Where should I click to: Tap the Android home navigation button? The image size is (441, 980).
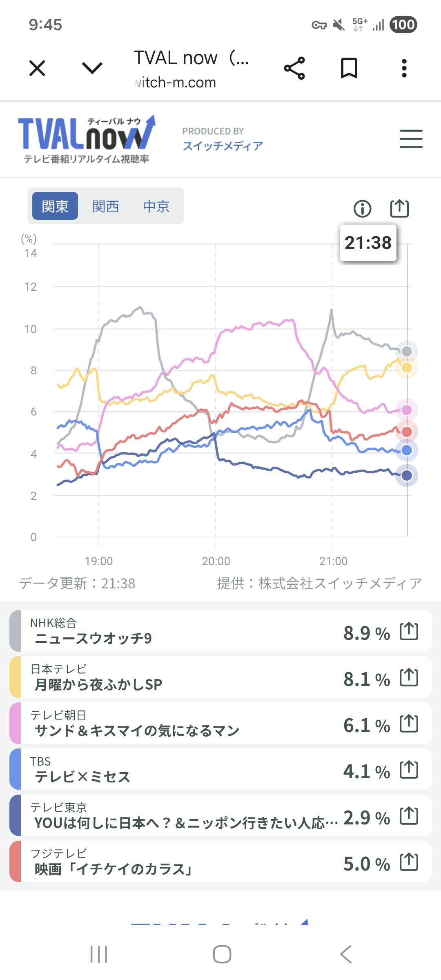click(x=222, y=954)
